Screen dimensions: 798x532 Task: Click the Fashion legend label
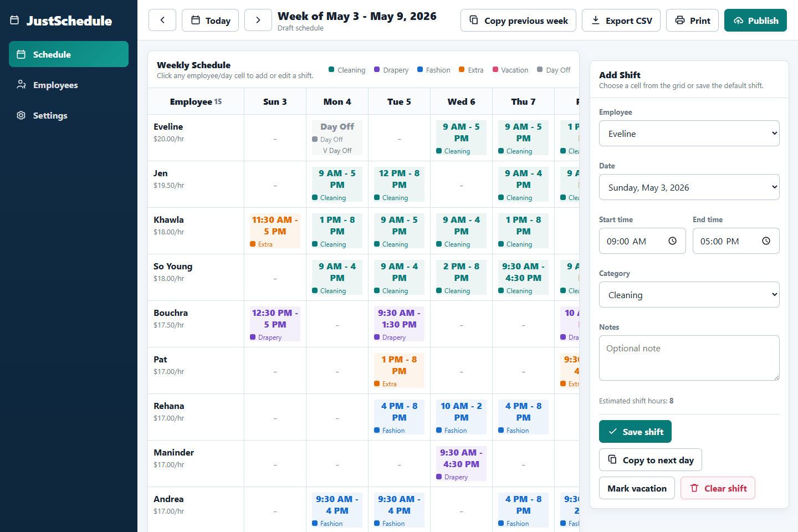click(x=438, y=70)
